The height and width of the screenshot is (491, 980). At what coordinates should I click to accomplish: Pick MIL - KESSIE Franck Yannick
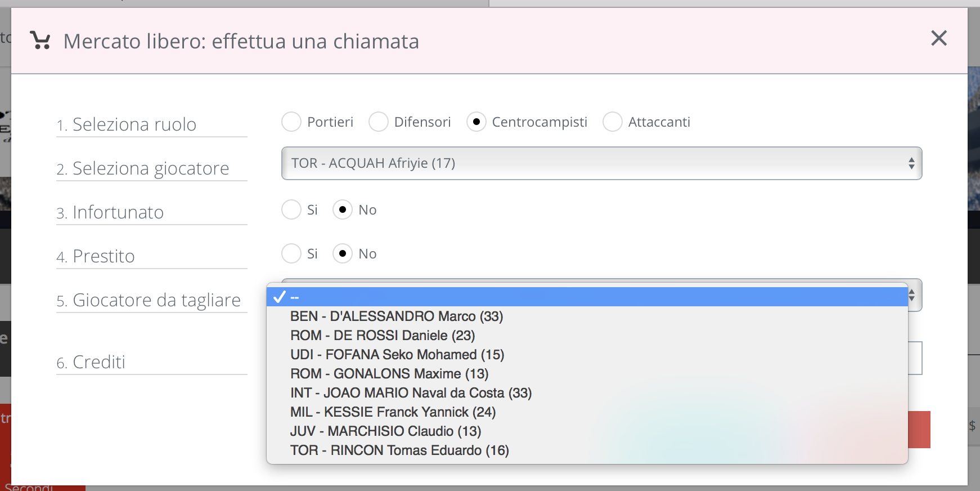click(393, 412)
